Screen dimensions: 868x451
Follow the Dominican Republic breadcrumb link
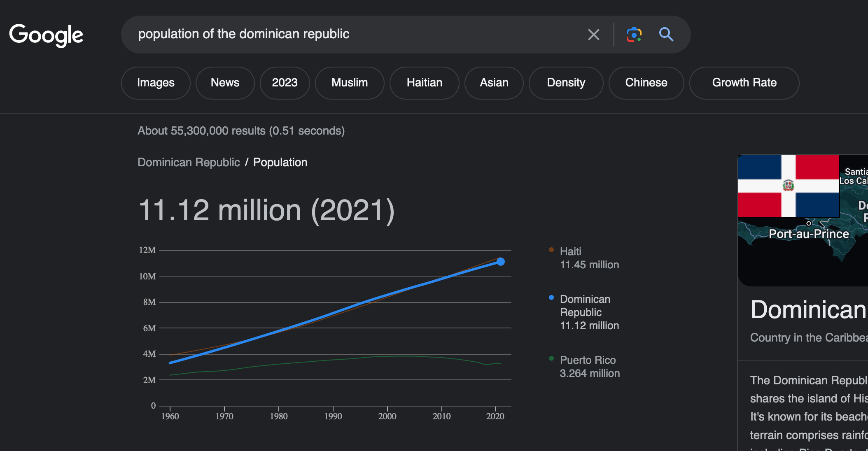click(x=189, y=162)
